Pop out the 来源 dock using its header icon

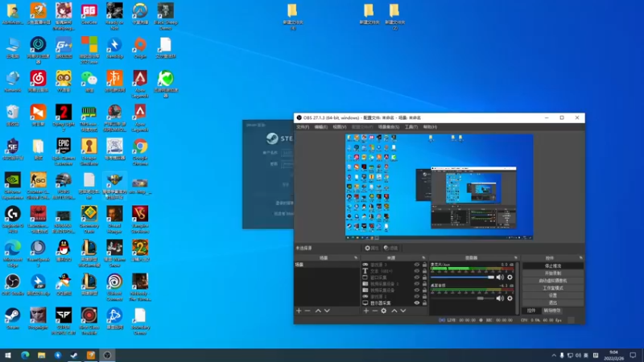423,257
